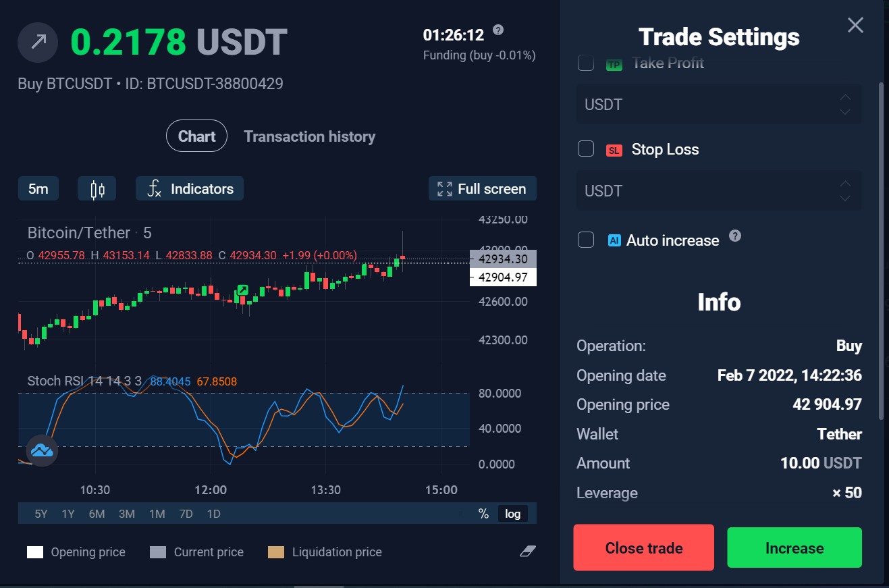Viewport: 889px width, 588px height.
Task: Click the amount value 10.00 USDT
Action: [821, 463]
